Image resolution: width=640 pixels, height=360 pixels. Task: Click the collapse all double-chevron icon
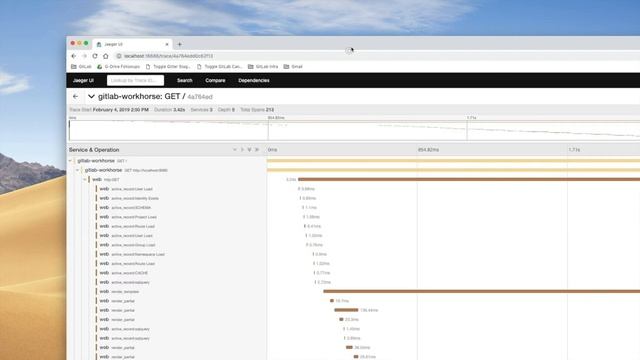257,150
